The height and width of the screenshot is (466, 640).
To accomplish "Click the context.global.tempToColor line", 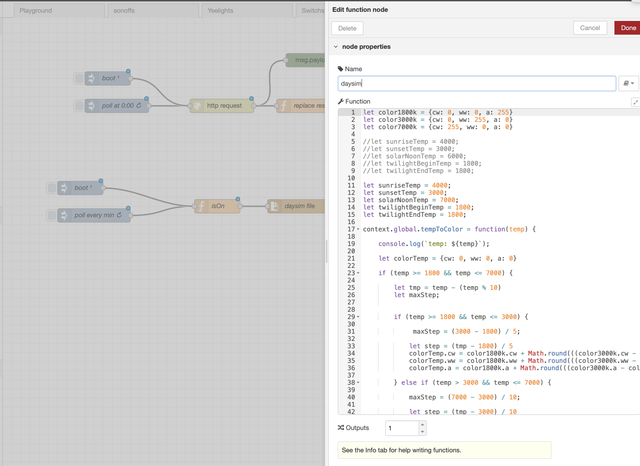I will point(449,229).
